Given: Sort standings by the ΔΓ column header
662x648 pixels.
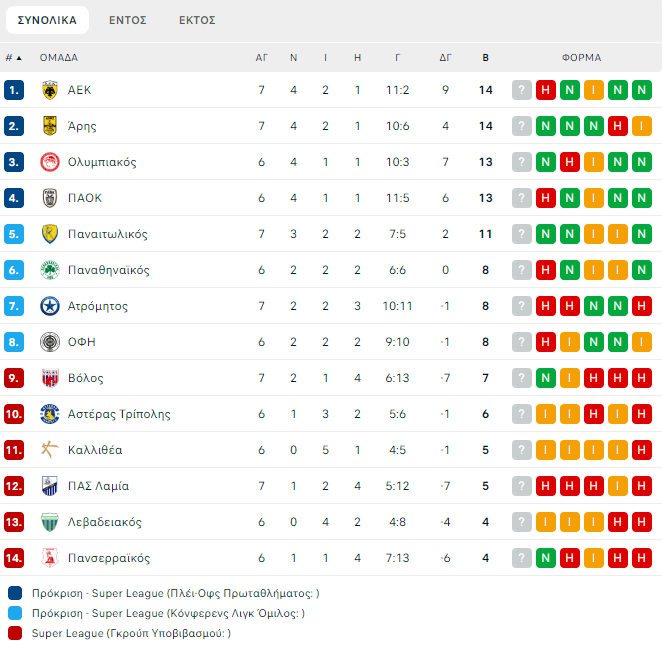Looking at the screenshot, I should (x=445, y=58).
